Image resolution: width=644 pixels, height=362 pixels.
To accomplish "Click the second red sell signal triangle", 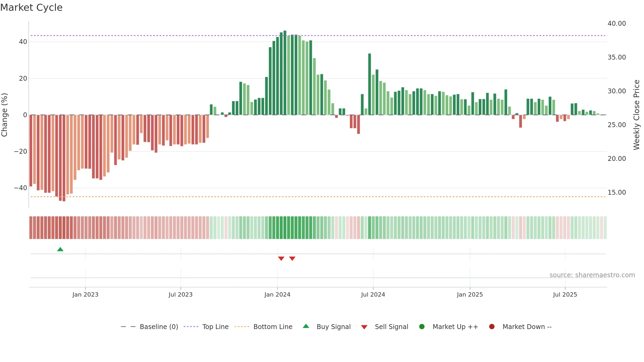I will [292, 258].
